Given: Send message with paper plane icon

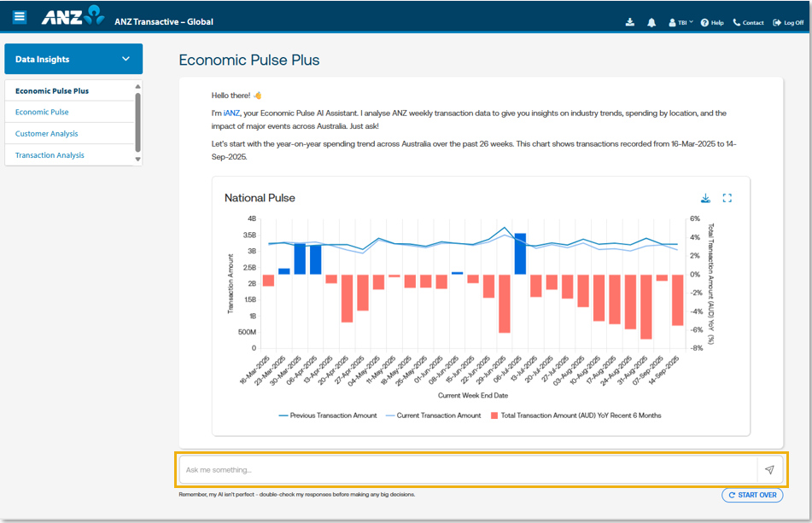Looking at the screenshot, I should coord(769,470).
